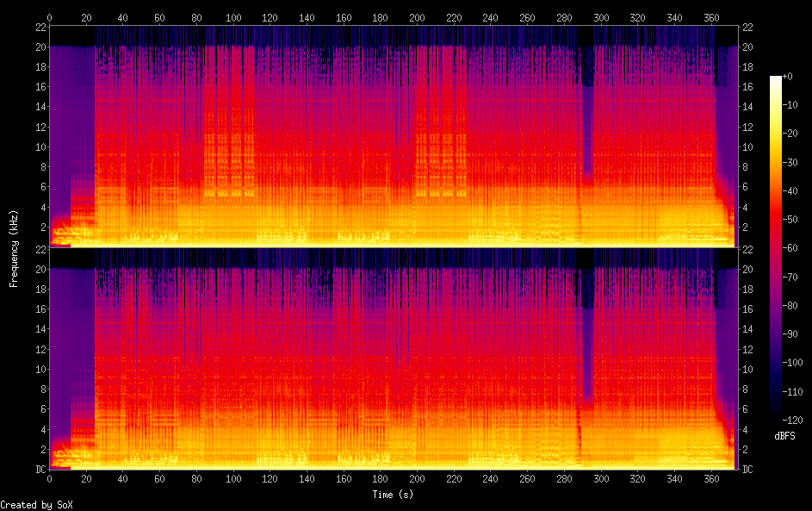Click '200' on the bottom time axis
Image resolution: width=812 pixels, height=511 pixels.
[x=417, y=479]
